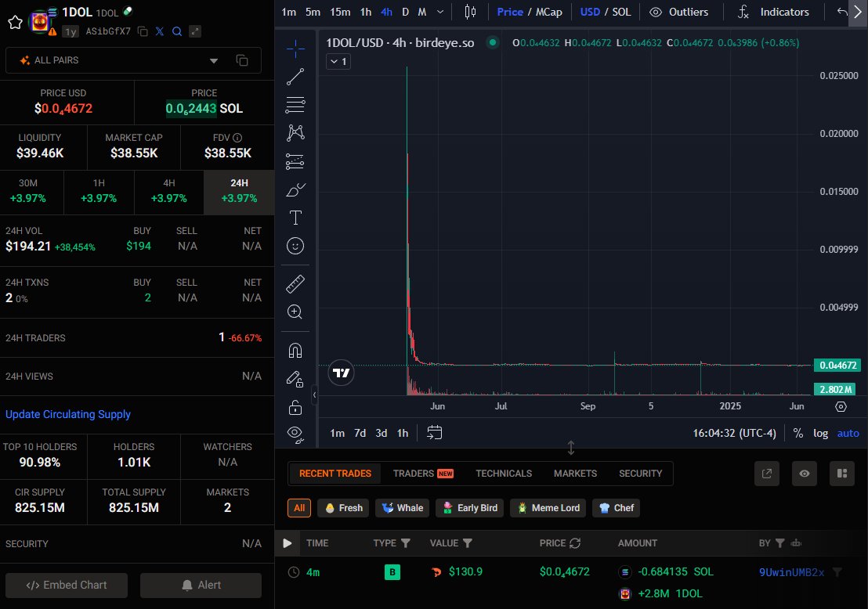This screenshot has height=609, width=868.
Task: Select the brush drawing tool
Action: click(x=295, y=189)
